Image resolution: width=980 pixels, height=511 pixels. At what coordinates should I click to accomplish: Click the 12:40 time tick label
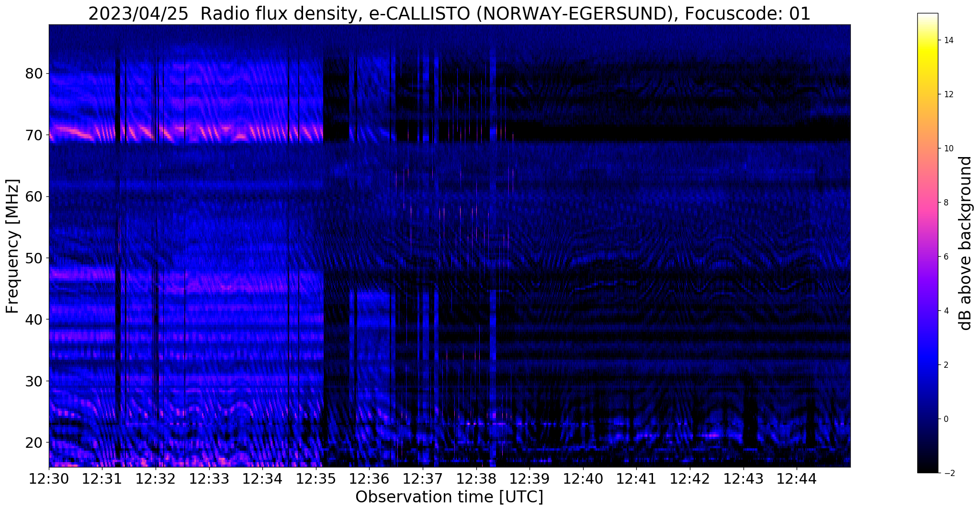583,479
